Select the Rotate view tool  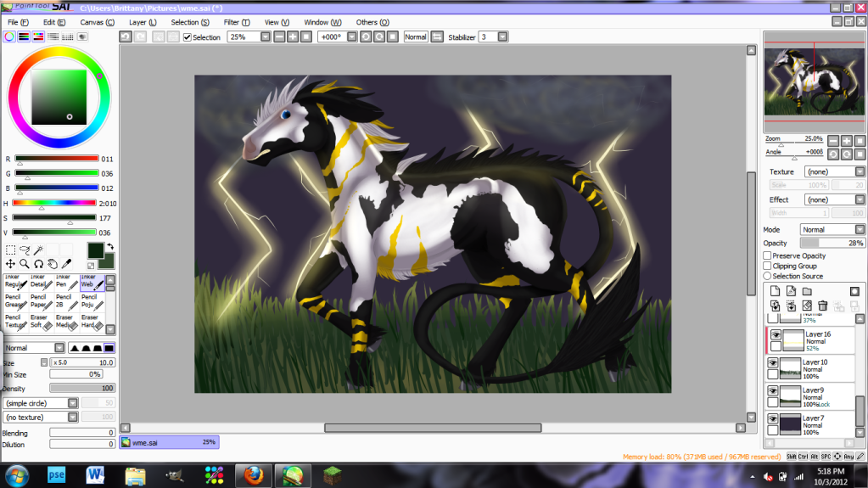point(38,264)
